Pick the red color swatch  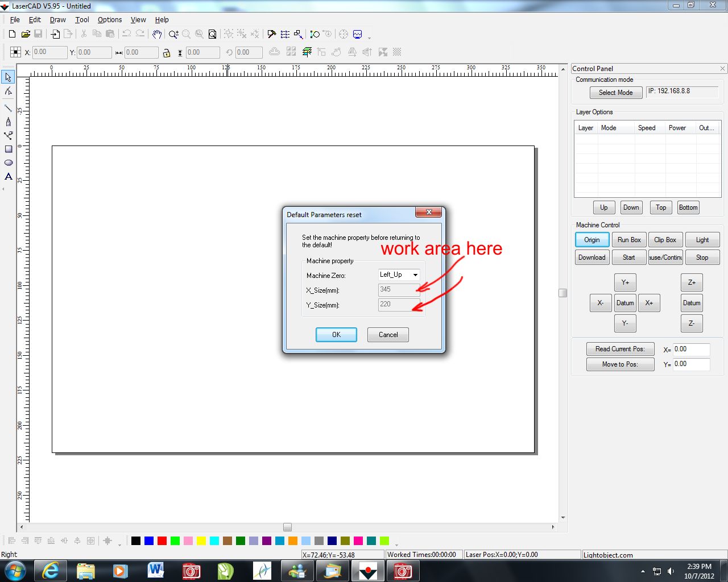coord(162,541)
